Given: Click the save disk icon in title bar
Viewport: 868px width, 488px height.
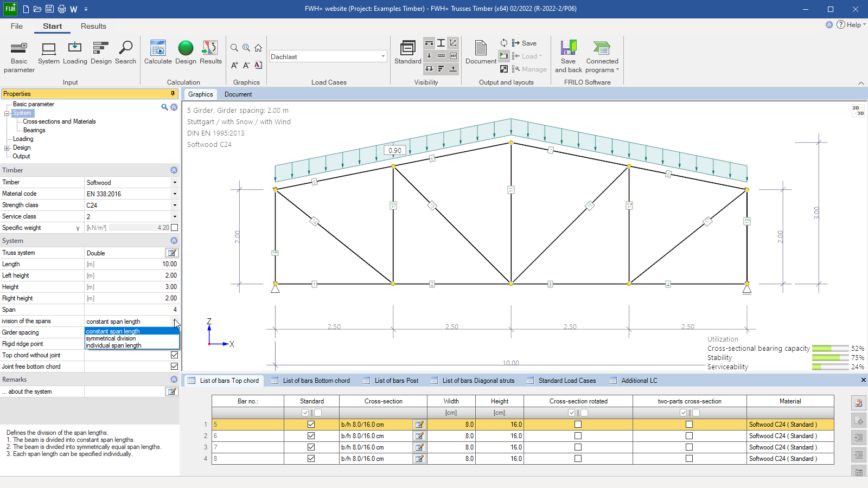Looking at the screenshot, I should pyautogui.click(x=49, y=9).
